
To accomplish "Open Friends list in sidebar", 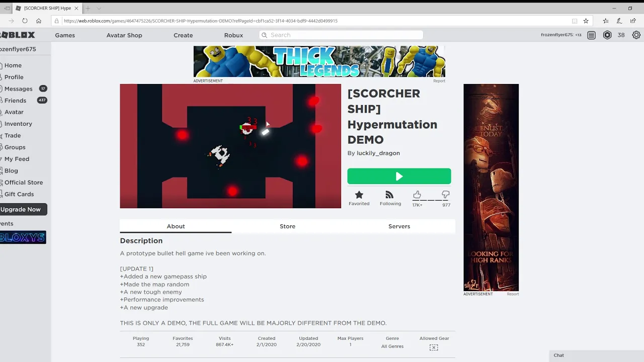I will tap(15, 101).
